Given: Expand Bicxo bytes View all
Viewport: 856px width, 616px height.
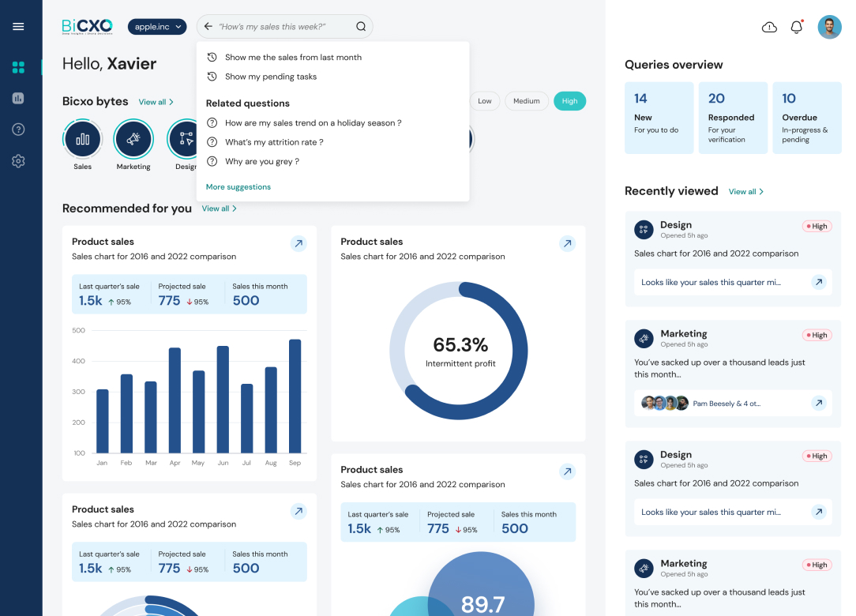Looking at the screenshot, I should tap(156, 102).
